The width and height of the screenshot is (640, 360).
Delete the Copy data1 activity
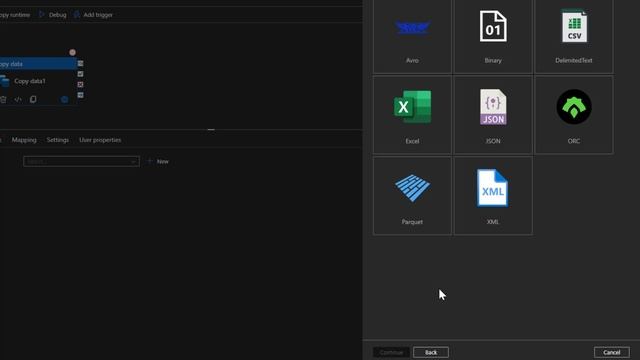tap(3, 99)
